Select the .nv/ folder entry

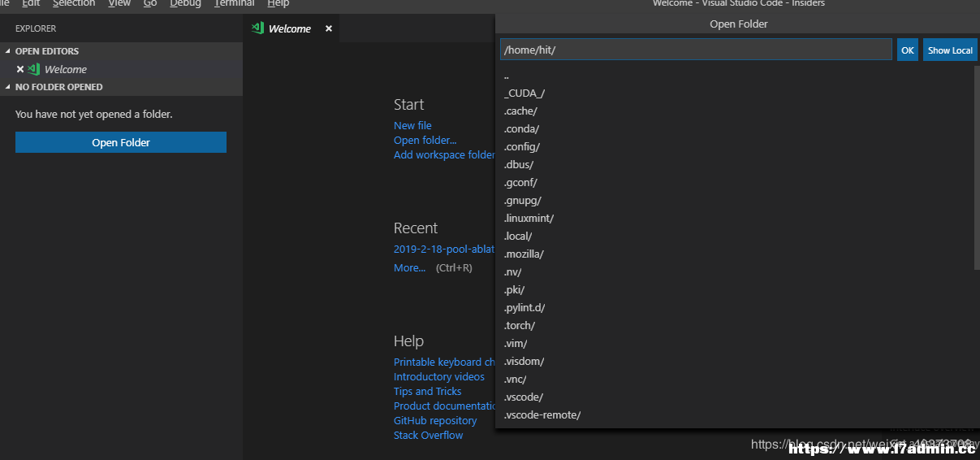735,271
